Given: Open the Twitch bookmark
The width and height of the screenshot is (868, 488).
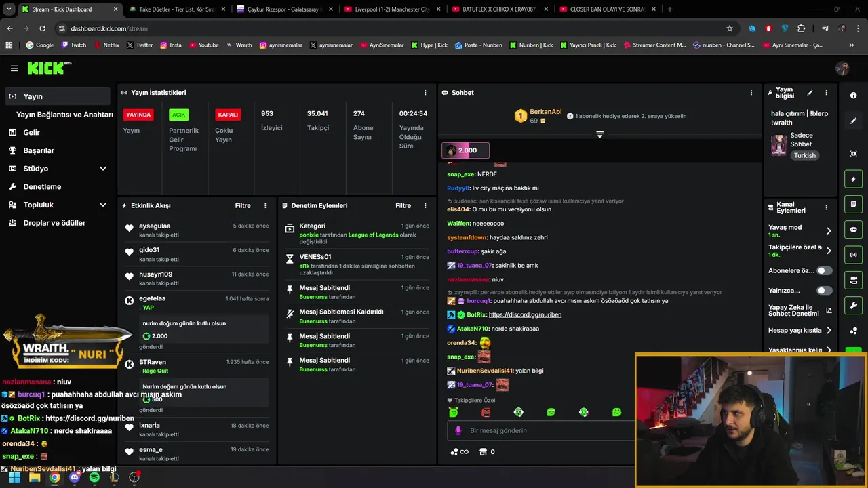Looking at the screenshot, I should pyautogui.click(x=74, y=45).
